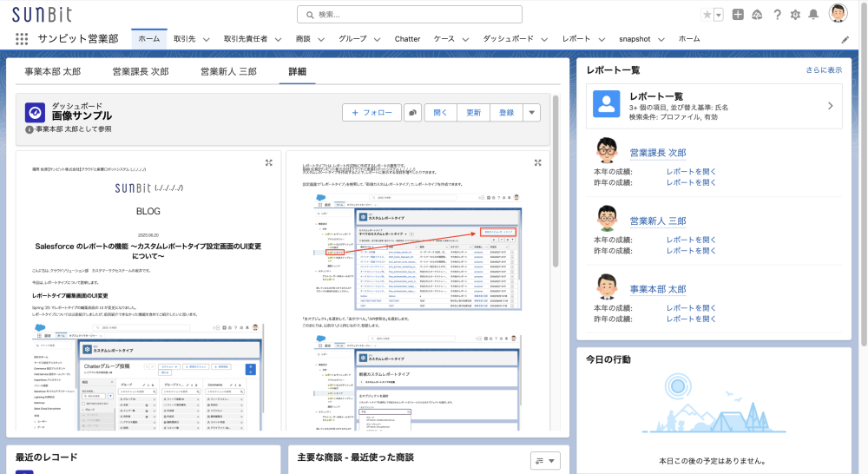Open the Chatter navigation tab

point(407,39)
